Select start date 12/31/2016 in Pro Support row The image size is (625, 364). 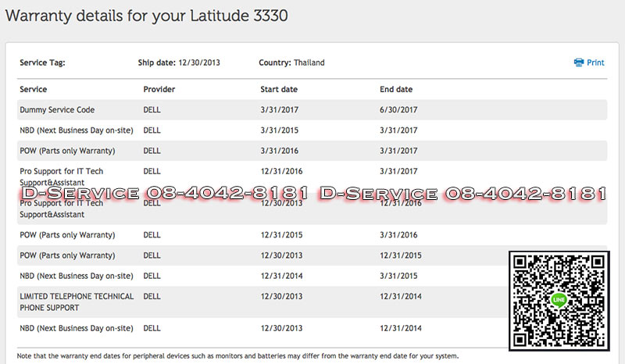[x=281, y=171]
